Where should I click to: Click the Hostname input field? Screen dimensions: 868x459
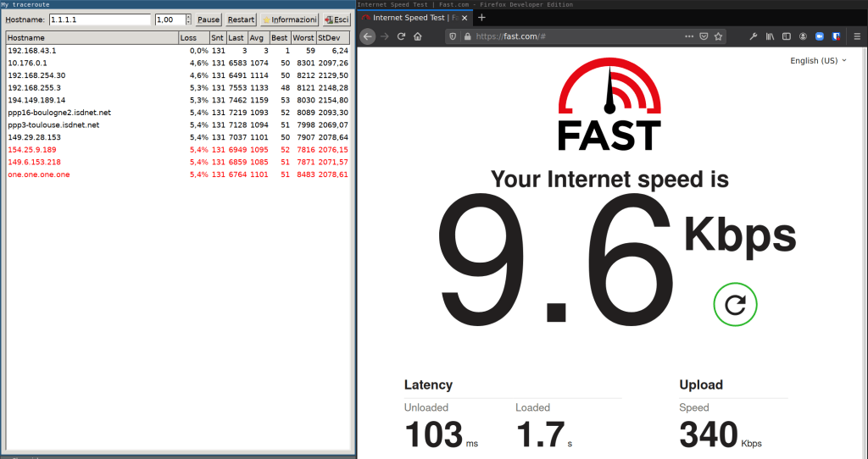coord(98,19)
